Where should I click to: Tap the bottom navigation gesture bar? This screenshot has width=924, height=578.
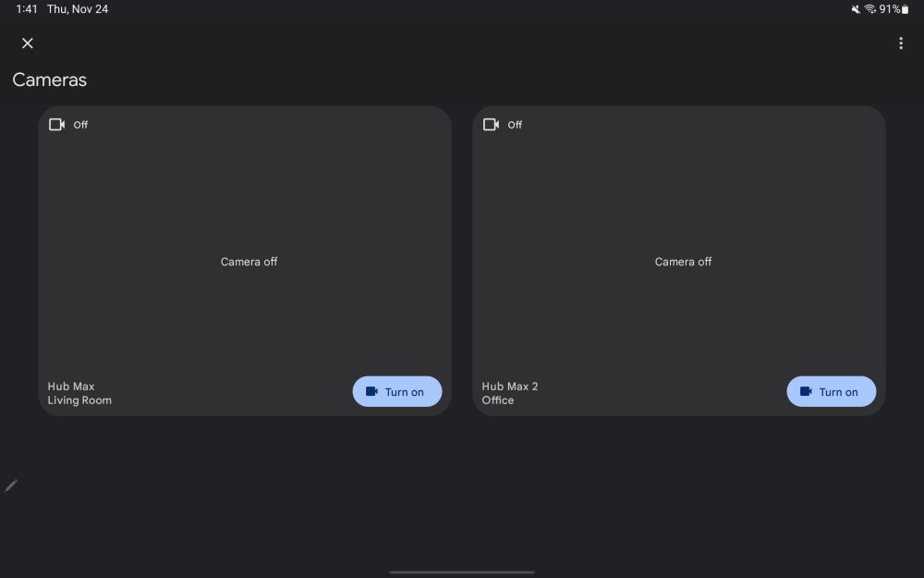(462, 572)
